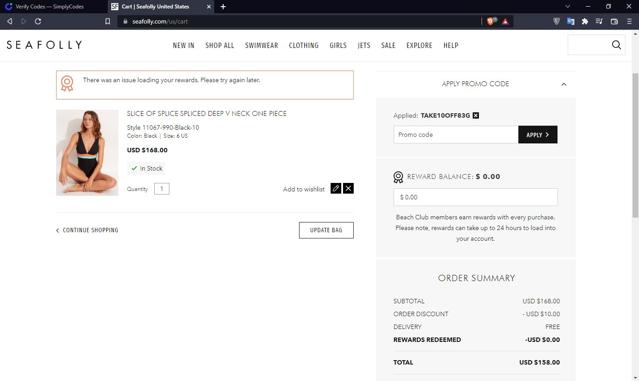This screenshot has width=639, height=381.
Task: Remove the swimsuit from cart
Action: [348, 188]
